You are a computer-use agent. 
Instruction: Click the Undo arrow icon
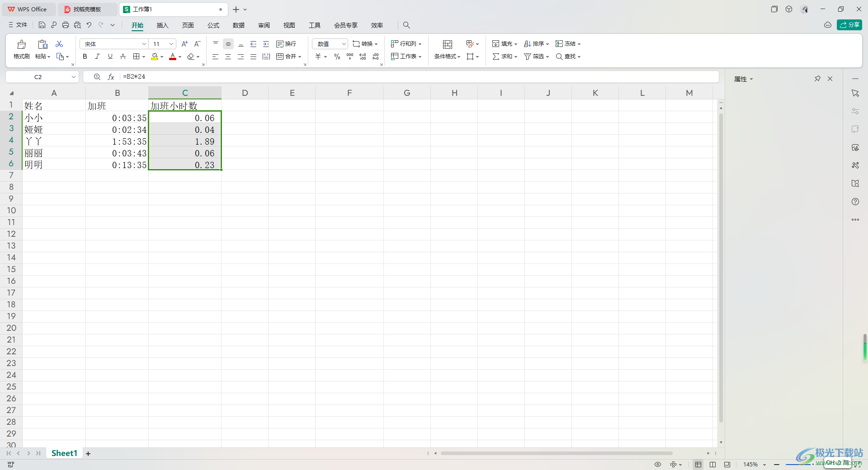[x=89, y=25]
